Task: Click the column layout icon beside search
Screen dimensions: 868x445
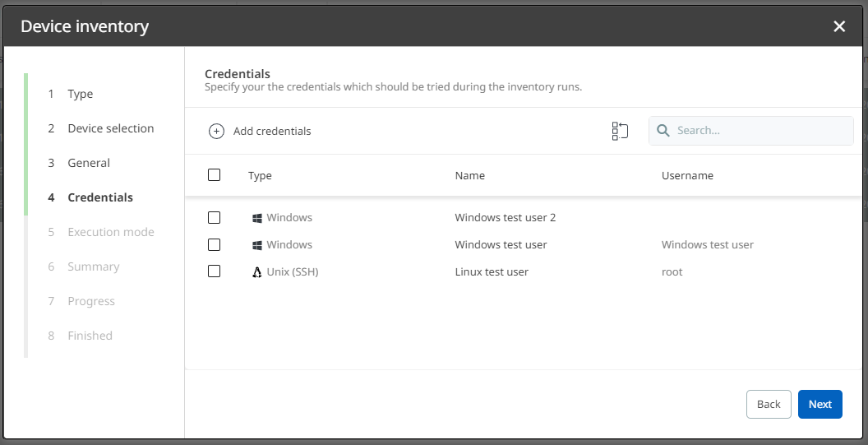Action: (x=620, y=131)
